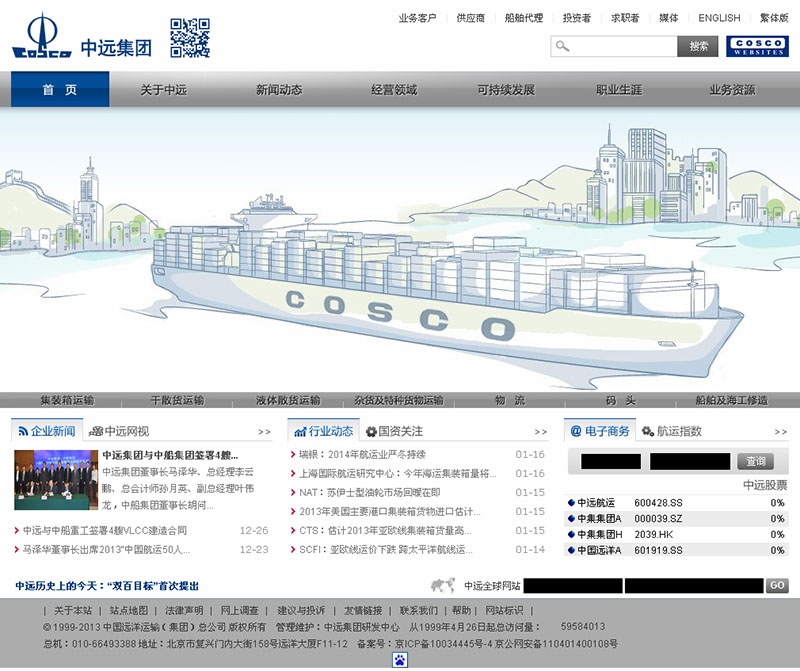The width and height of the screenshot is (800, 671).
Task: Open the news photo thumbnail
Action: tap(55, 480)
